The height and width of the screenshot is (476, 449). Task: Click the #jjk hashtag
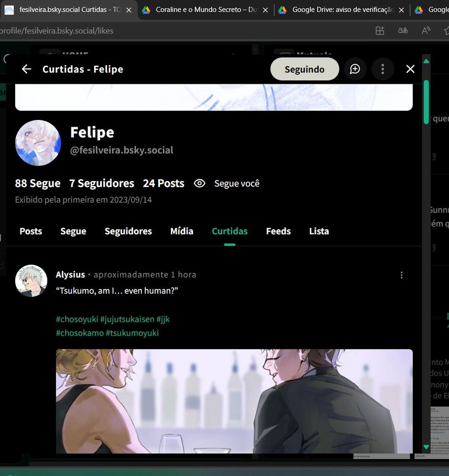click(163, 319)
